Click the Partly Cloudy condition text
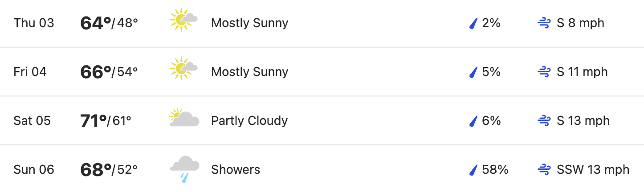Image resolution: width=644 pixels, height=192 pixels. (x=249, y=121)
